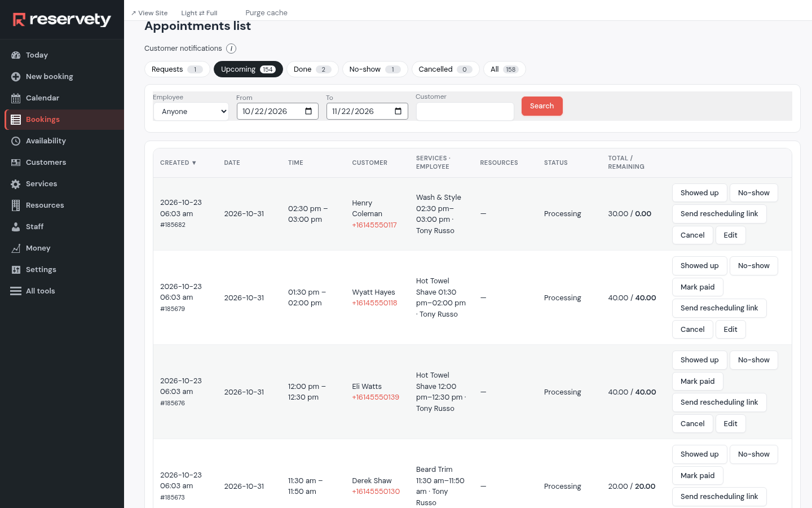This screenshot has height=508, width=812.
Task: Cancel the Wyatt Hayes appointment
Action: [x=692, y=330]
